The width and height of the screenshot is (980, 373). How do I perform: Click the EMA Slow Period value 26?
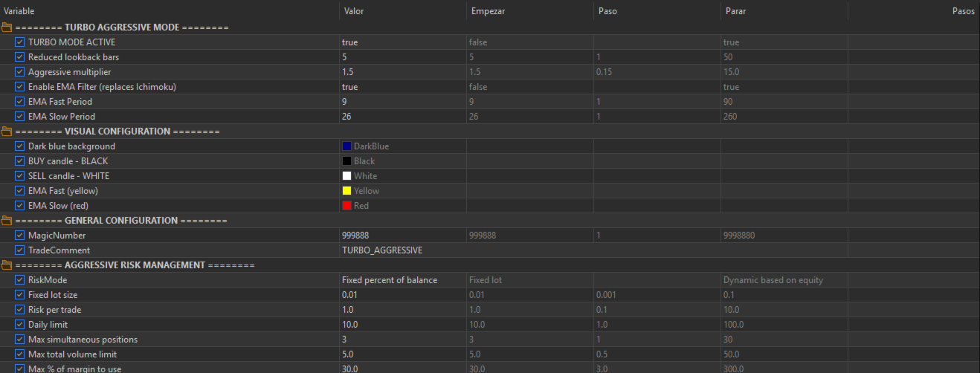[346, 117]
